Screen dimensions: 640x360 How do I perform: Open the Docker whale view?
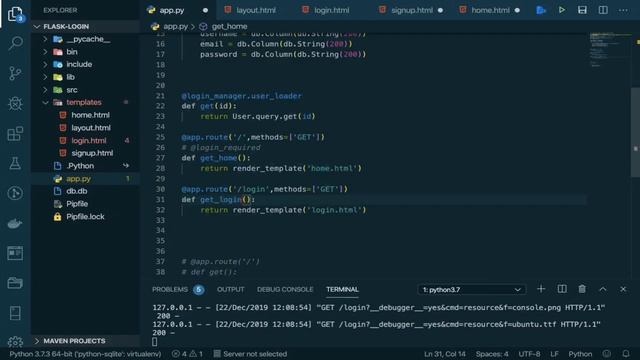(x=15, y=223)
